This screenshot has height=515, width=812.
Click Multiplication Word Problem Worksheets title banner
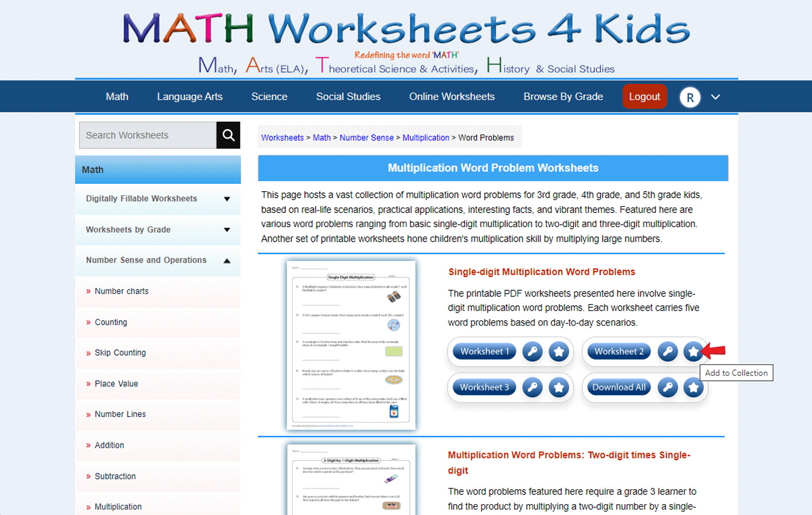493,168
